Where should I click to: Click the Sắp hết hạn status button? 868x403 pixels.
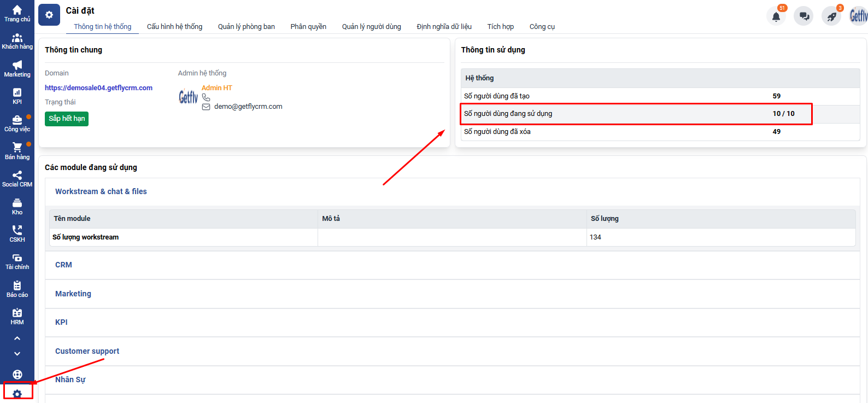coord(67,119)
